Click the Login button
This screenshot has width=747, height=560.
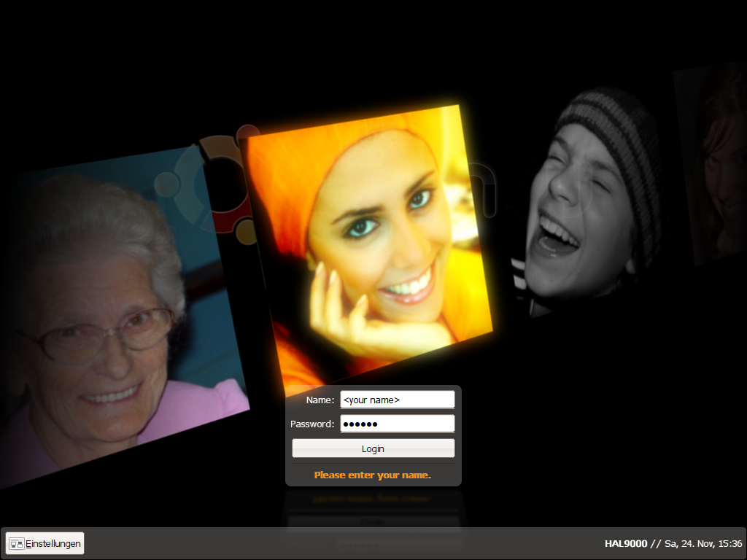(373, 448)
